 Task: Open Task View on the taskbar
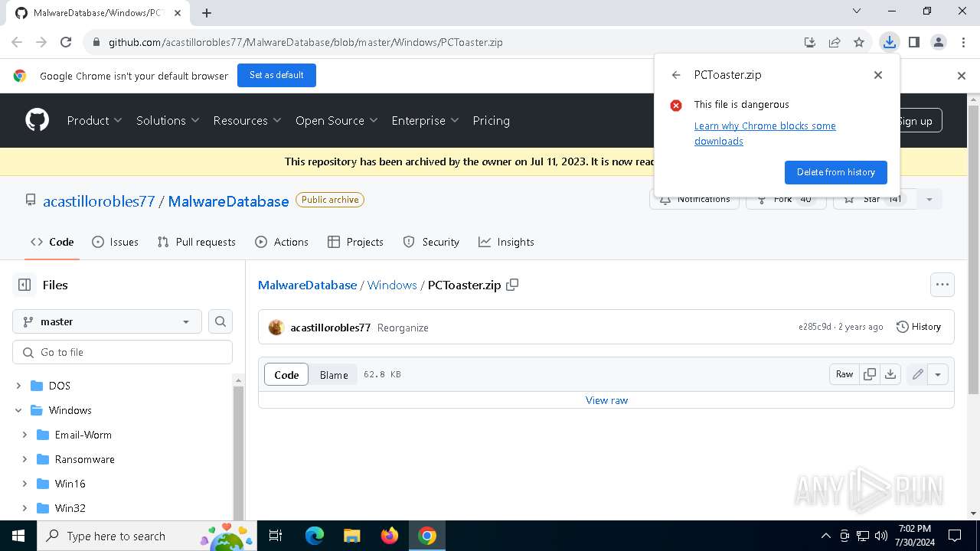point(276,536)
